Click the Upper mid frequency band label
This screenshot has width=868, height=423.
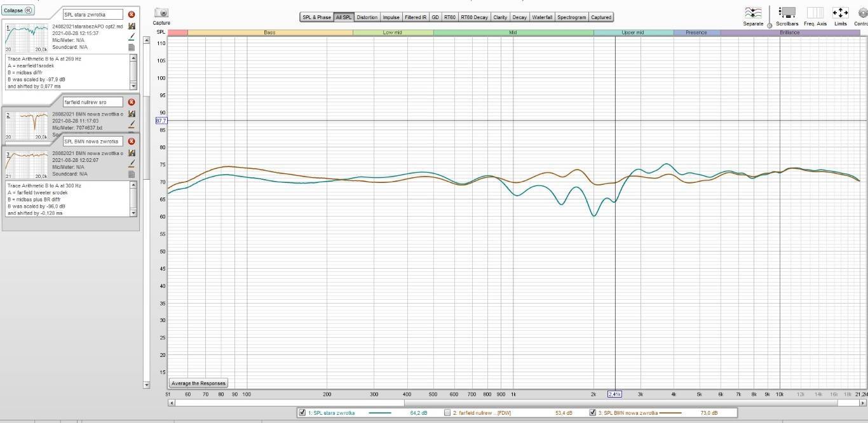pos(633,32)
